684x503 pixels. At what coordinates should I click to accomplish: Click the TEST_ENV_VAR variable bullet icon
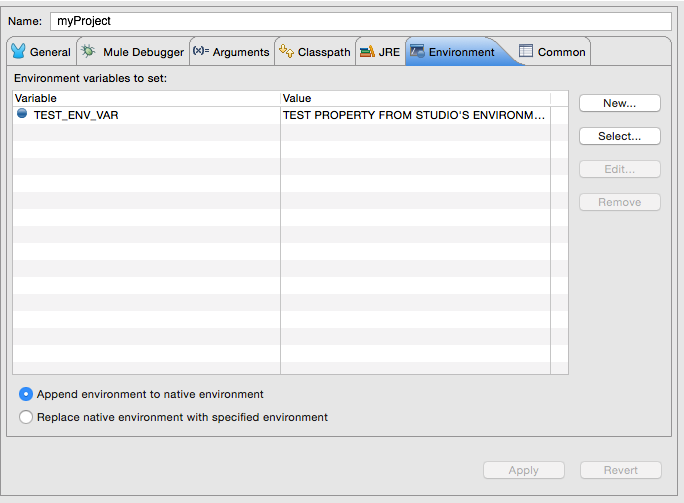pyautogui.click(x=22, y=115)
